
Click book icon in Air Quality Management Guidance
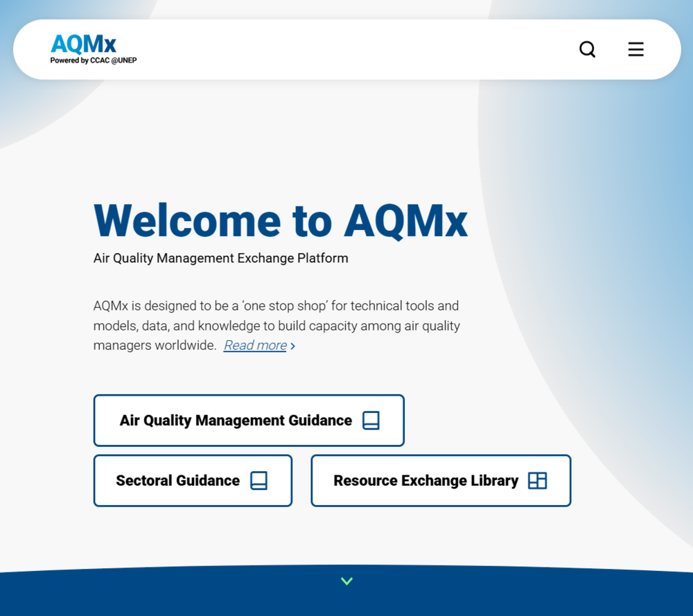(371, 420)
